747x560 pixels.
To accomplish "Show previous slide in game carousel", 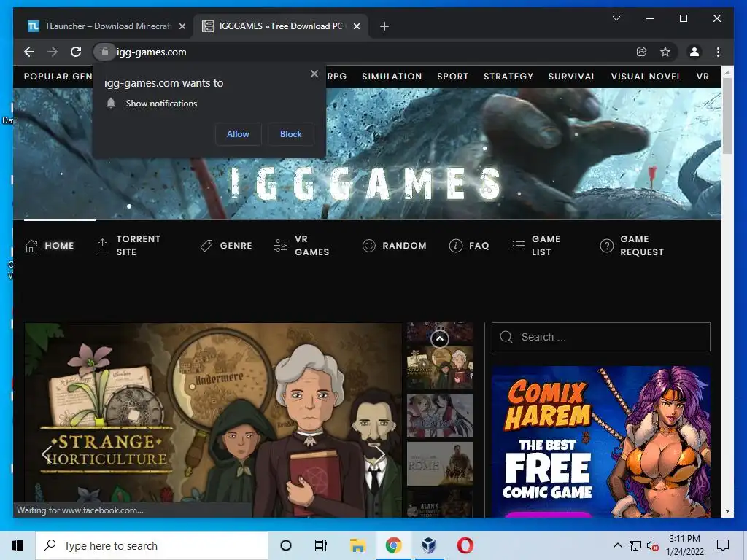I will point(47,454).
